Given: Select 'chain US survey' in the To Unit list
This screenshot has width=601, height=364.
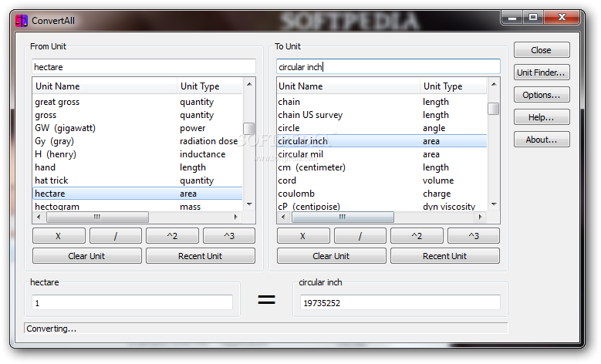Looking at the screenshot, I should (x=382, y=115).
